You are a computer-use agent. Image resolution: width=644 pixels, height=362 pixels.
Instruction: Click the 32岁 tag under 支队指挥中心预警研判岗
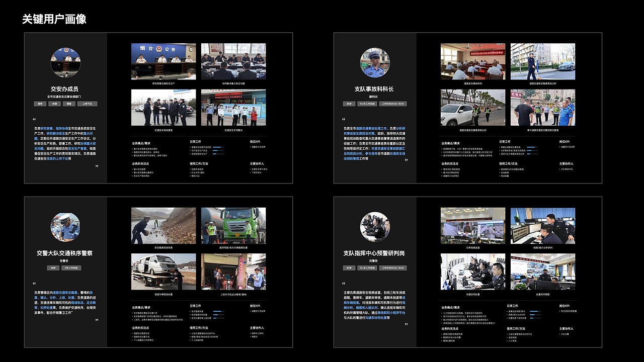(349, 268)
